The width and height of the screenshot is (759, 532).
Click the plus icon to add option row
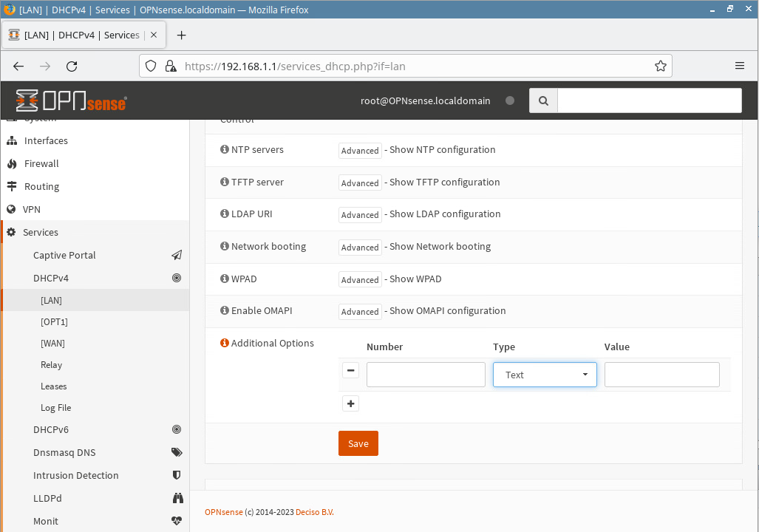pos(350,403)
